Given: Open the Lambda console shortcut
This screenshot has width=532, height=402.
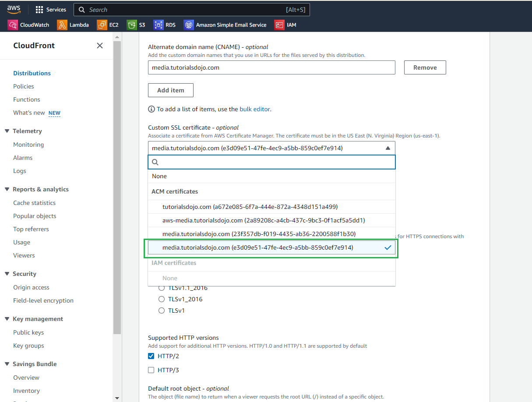Looking at the screenshot, I should tap(73, 25).
